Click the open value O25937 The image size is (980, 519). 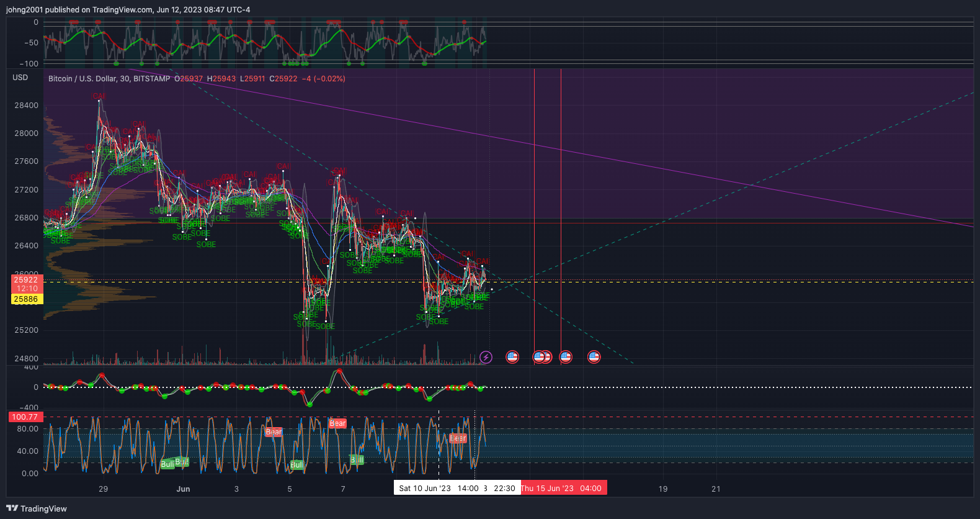pyautogui.click(x=189, y=79)
